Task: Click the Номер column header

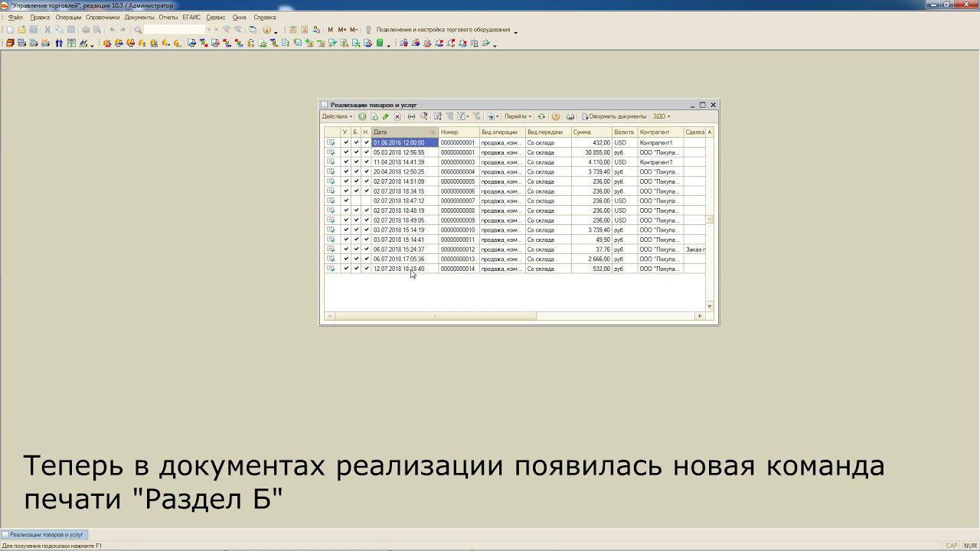Action: 459,132
